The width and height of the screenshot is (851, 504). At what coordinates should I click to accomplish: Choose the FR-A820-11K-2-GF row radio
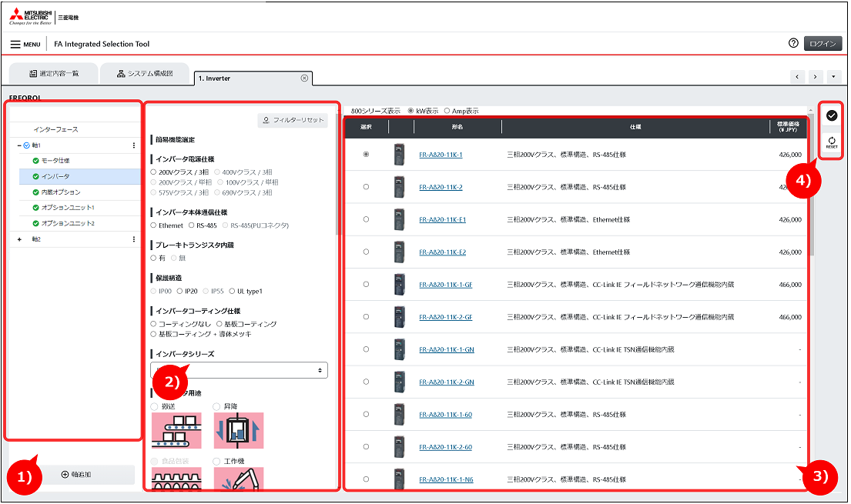tap(367, 317)
